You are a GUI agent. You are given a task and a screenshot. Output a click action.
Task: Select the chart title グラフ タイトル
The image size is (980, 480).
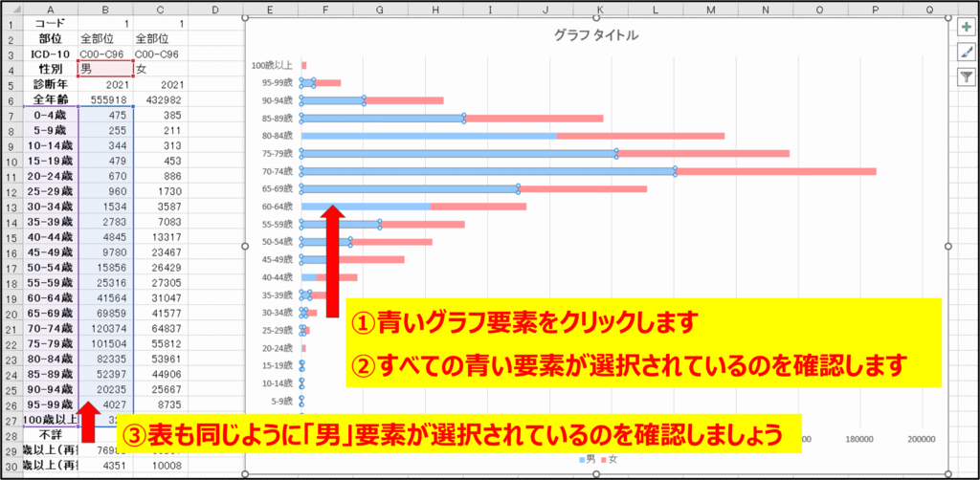(x=596, y=35)
